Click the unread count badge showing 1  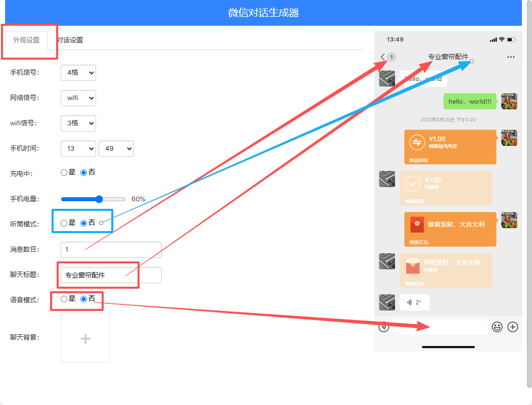391,57
